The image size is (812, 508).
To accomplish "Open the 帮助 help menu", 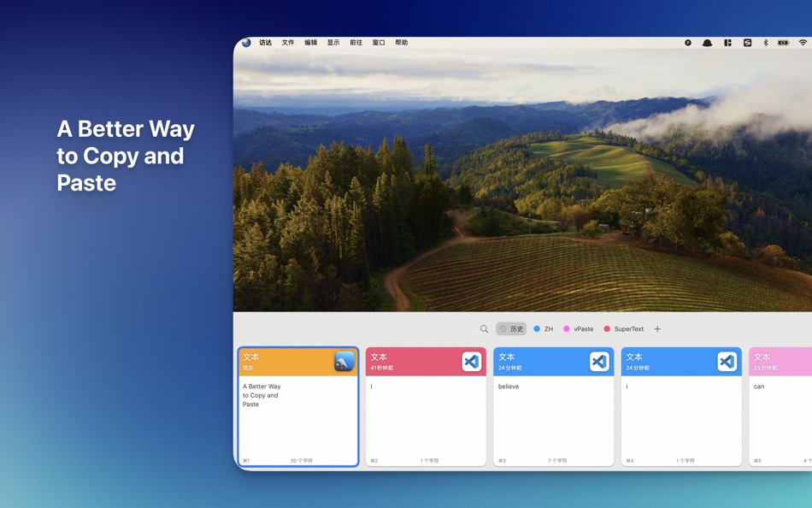I will pos(402,43).
